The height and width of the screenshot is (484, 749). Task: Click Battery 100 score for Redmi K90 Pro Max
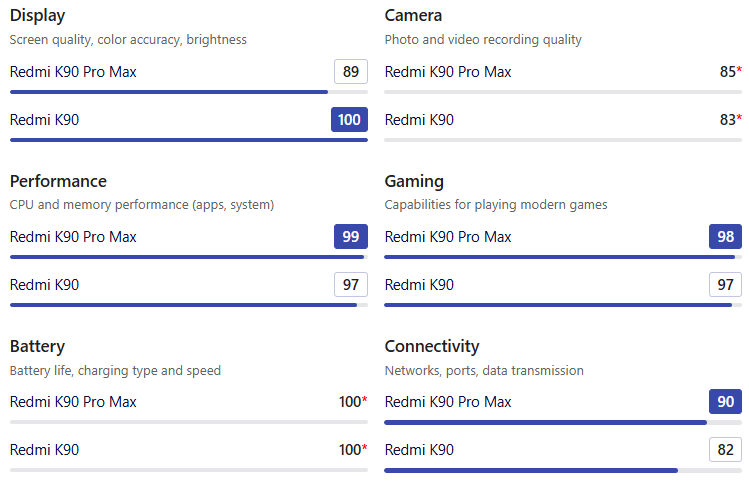[x=353, y=402]
